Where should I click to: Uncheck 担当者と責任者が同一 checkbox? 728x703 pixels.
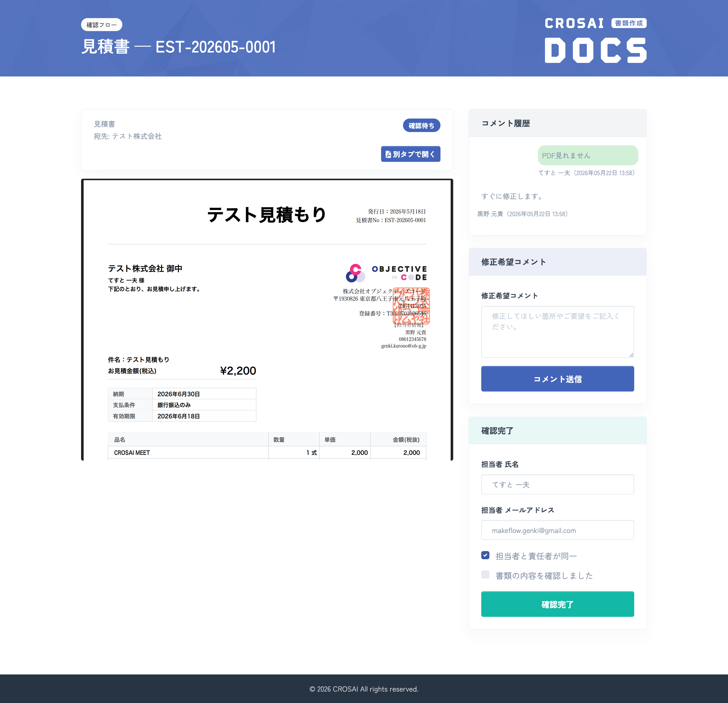[485, 555]
